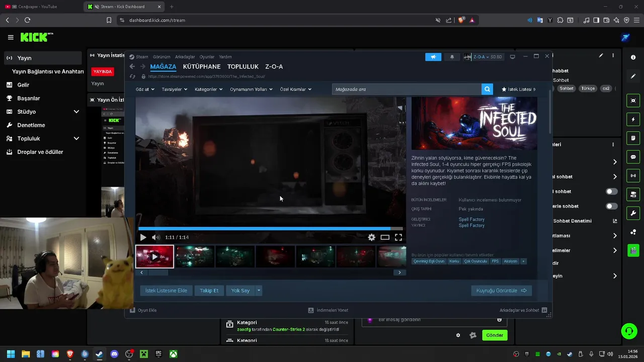
Task: Open the Özel Kısımlar dropdown
Action: pos(295,89)
